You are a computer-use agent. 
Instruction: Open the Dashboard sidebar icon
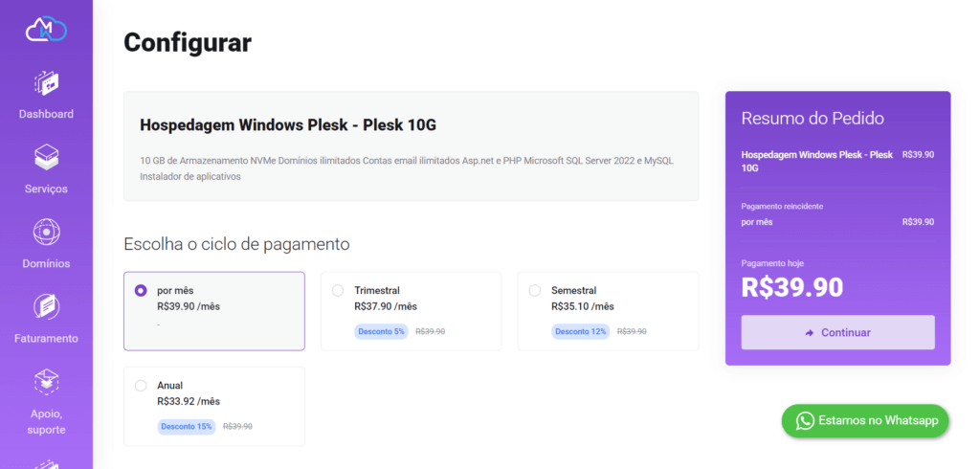[x=46, y=82]
